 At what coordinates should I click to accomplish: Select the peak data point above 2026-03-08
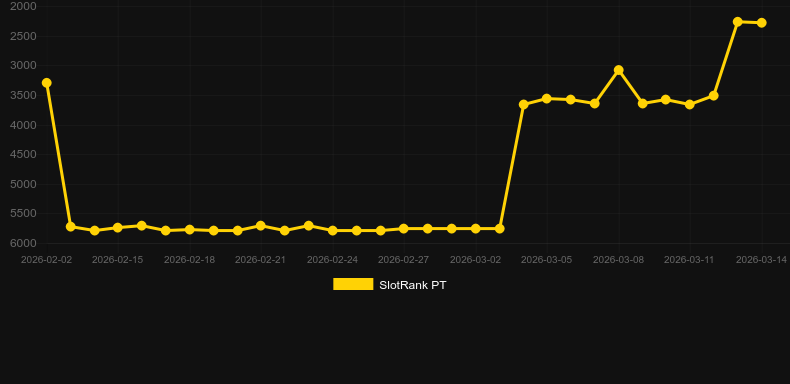click(619, 70)
